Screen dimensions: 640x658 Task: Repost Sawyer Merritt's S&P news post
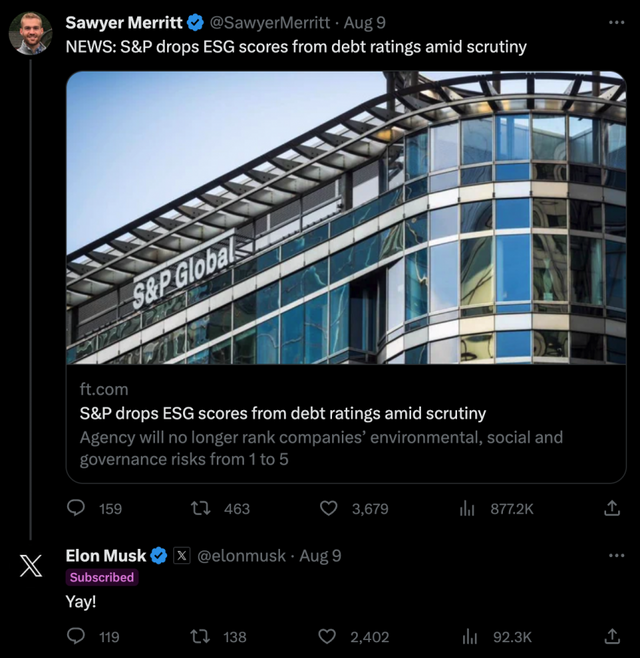point(198,508)
